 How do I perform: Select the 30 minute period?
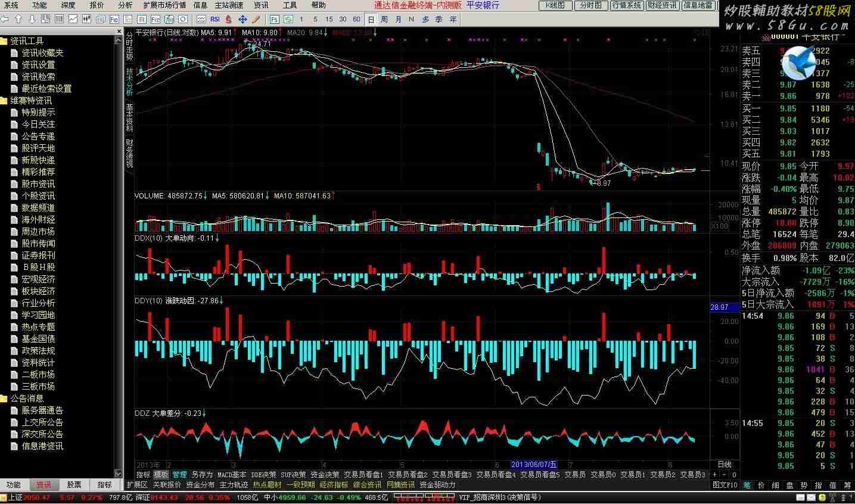343,19
